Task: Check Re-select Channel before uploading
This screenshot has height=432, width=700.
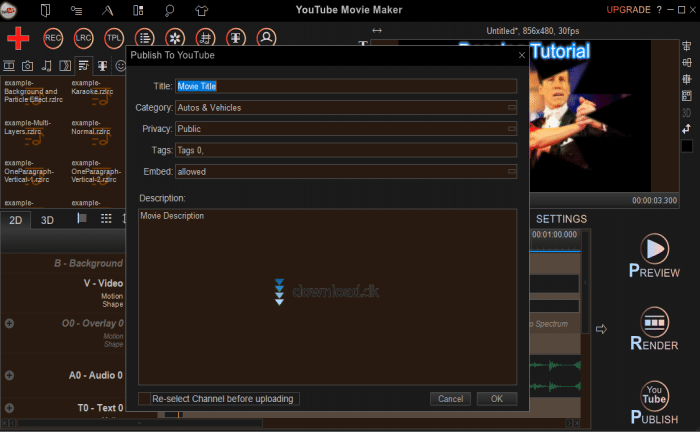Action: 144,399
